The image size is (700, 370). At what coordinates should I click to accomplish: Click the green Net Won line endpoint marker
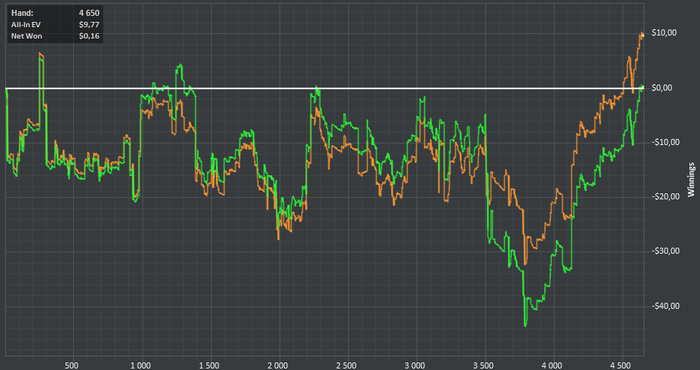pyautogui.click(x=642, y=87)
